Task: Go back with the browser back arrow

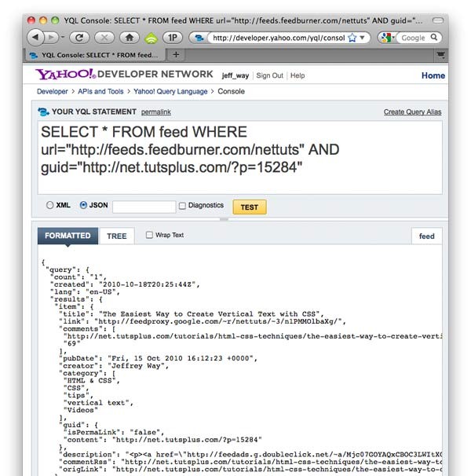Action: [35, 38]
